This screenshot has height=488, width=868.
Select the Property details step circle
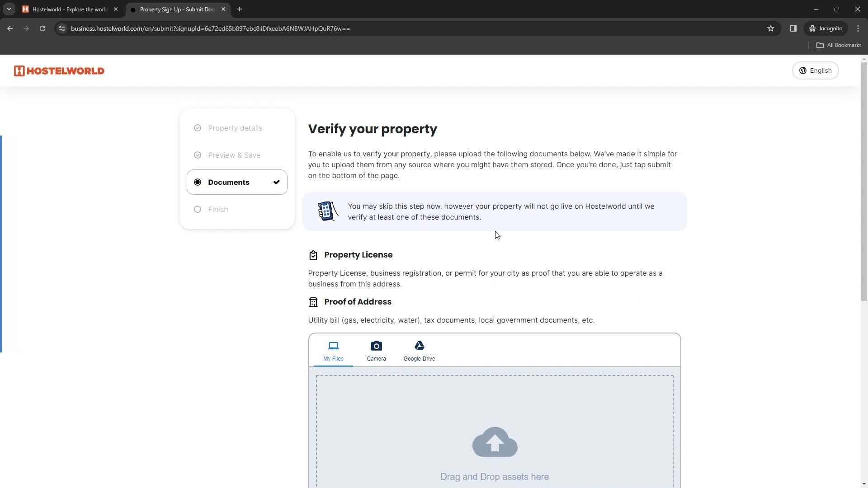[197, 127]
